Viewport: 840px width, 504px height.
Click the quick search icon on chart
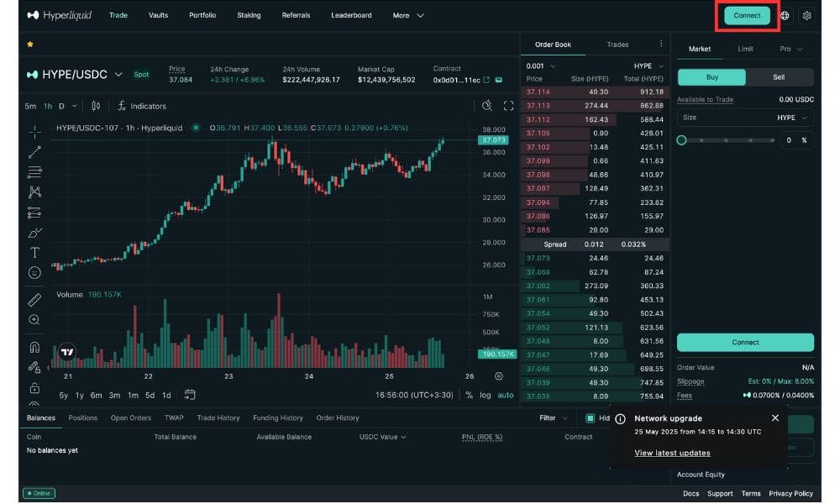pyautogui.click(x=487, y=106)
